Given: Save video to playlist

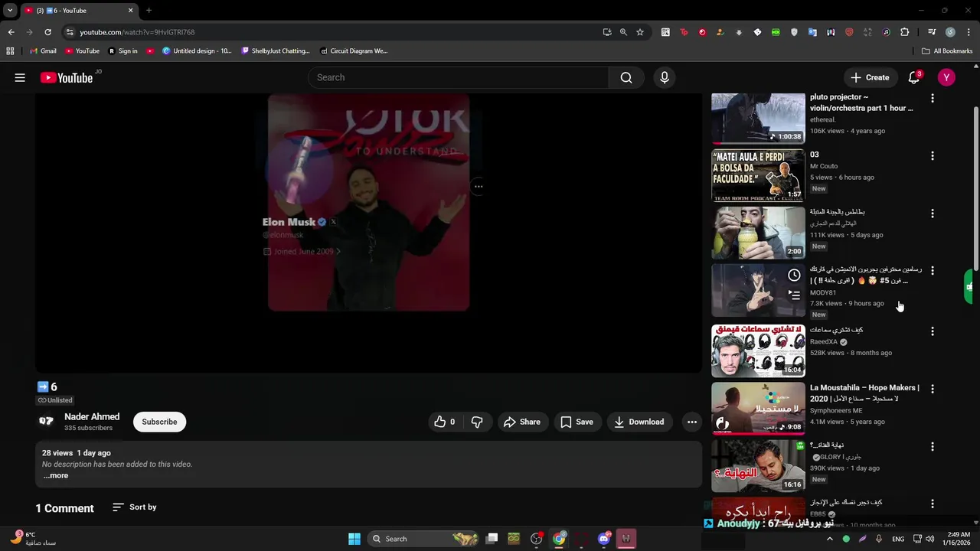Looking at the screenshot, I should [577, 422].
